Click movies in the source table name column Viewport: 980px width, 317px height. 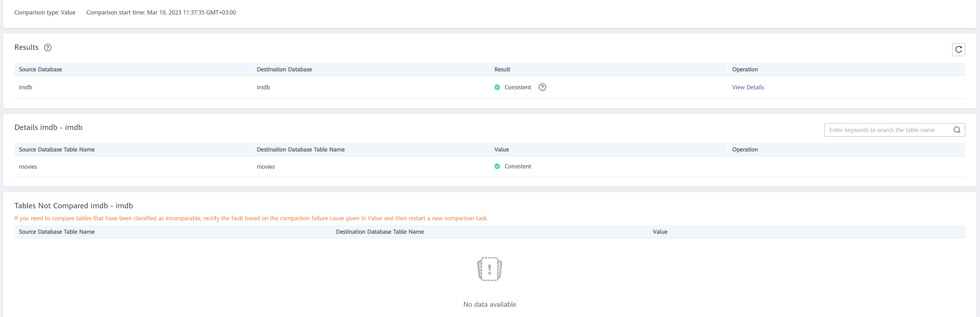[x=28, y=167]
